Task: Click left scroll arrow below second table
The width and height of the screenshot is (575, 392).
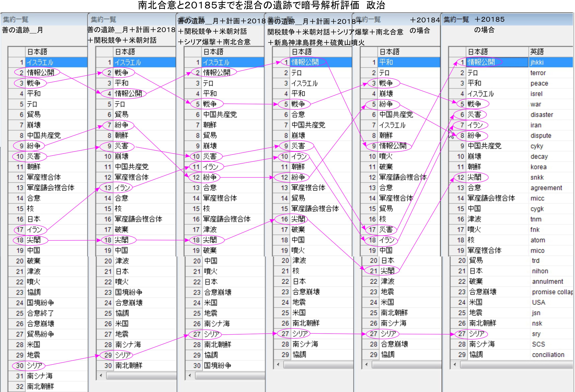Action: tap(101, 375)
